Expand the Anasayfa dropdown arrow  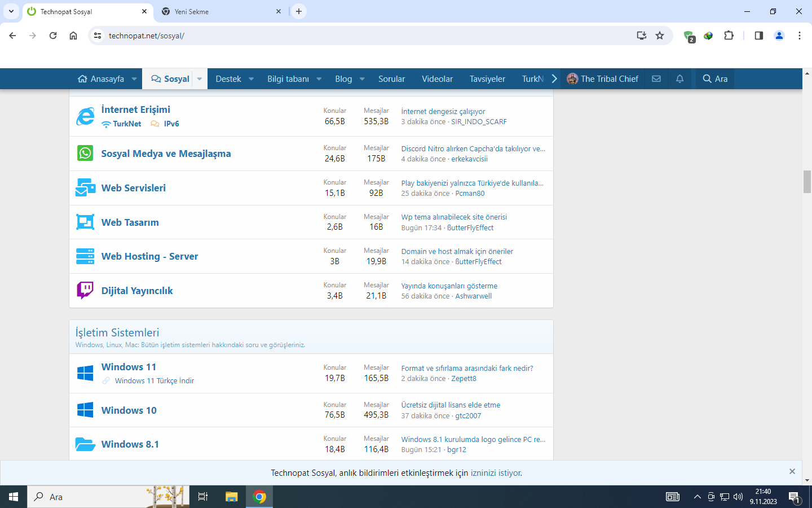click(134, 79)
